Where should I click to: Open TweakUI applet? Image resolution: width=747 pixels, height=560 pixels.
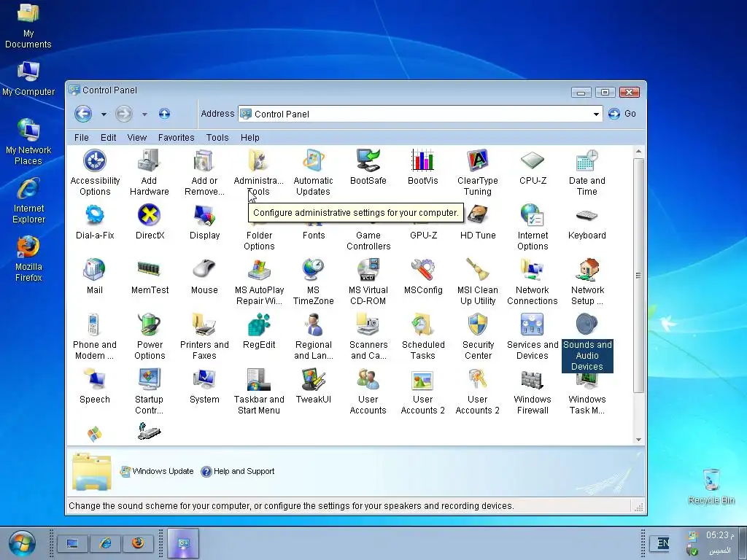[313, 386]
